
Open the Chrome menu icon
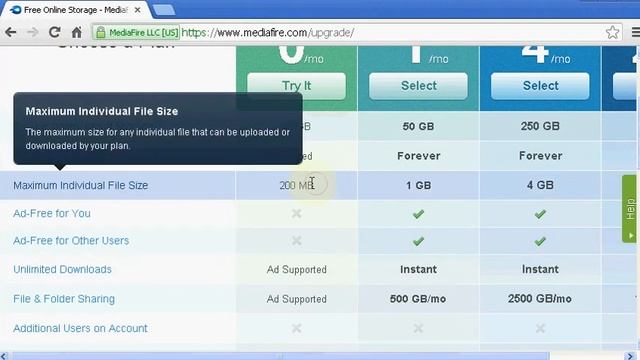pos(635,32)
